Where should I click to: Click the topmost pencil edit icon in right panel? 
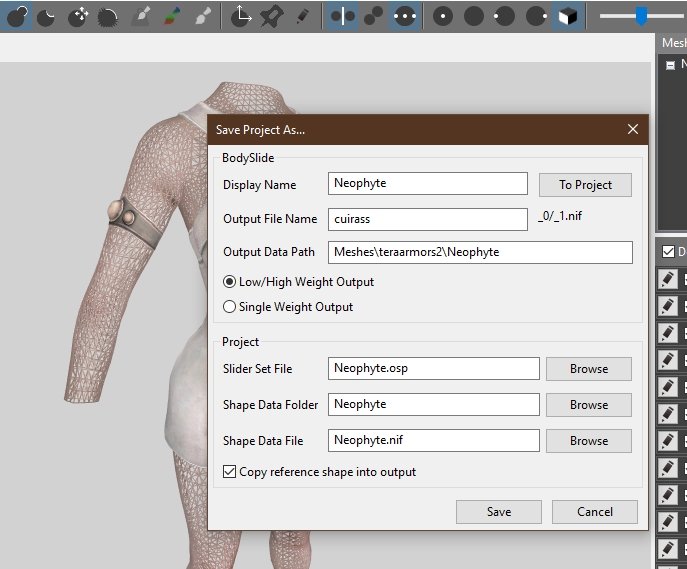(x=668, y=278)
